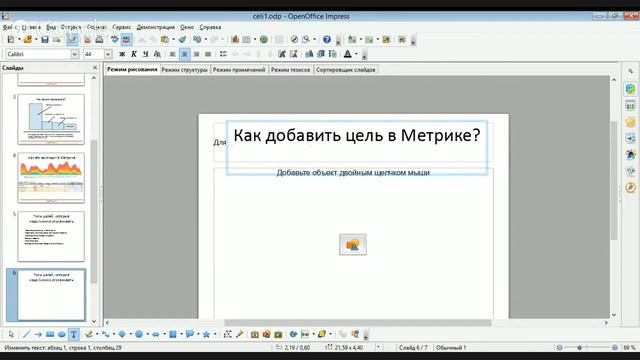Expand the Callouts dropdown arrow
This screenshot has width=640, height=360.
coord(198,335)
